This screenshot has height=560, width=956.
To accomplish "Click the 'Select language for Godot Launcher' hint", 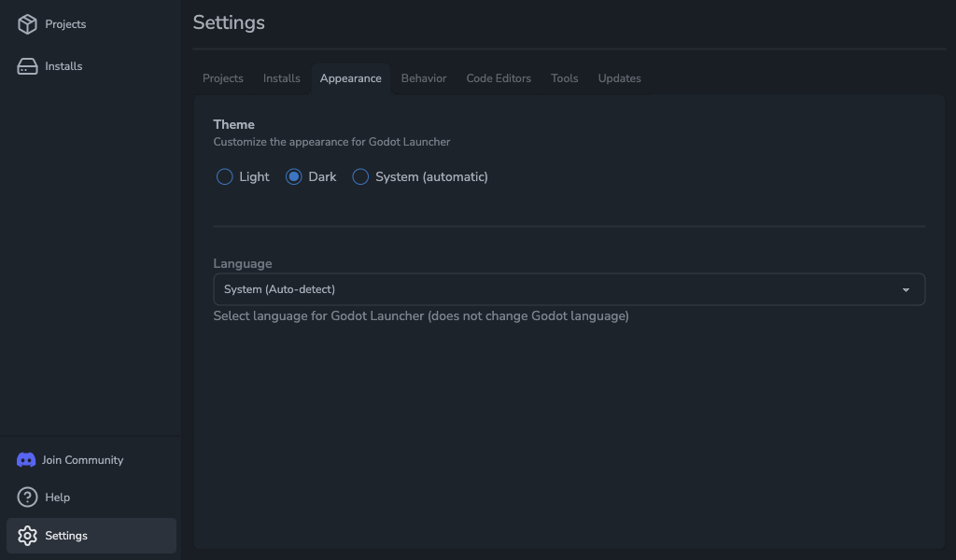I will point(421,316).
